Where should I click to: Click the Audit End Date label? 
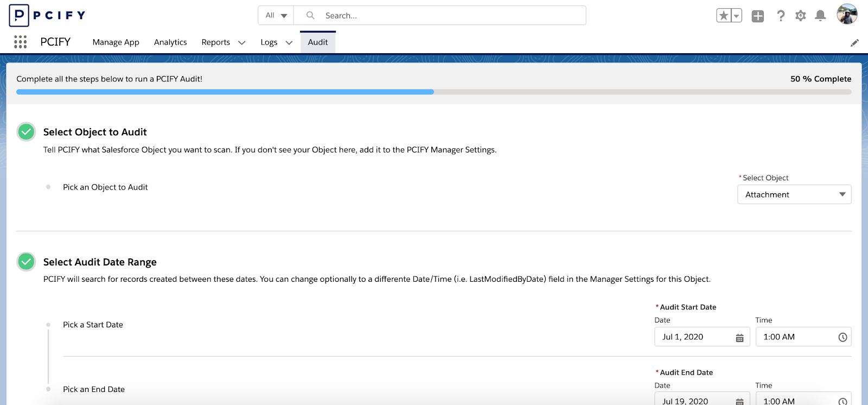[686, 372]
